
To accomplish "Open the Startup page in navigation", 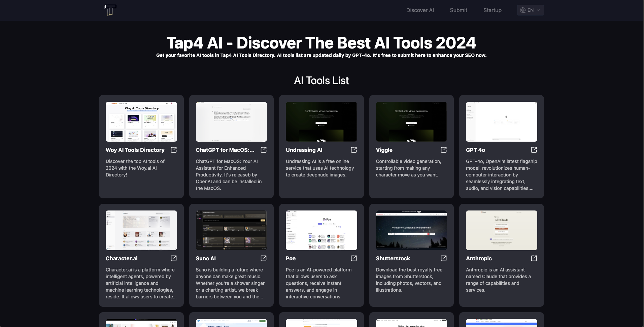I will [x=492, y=10].
